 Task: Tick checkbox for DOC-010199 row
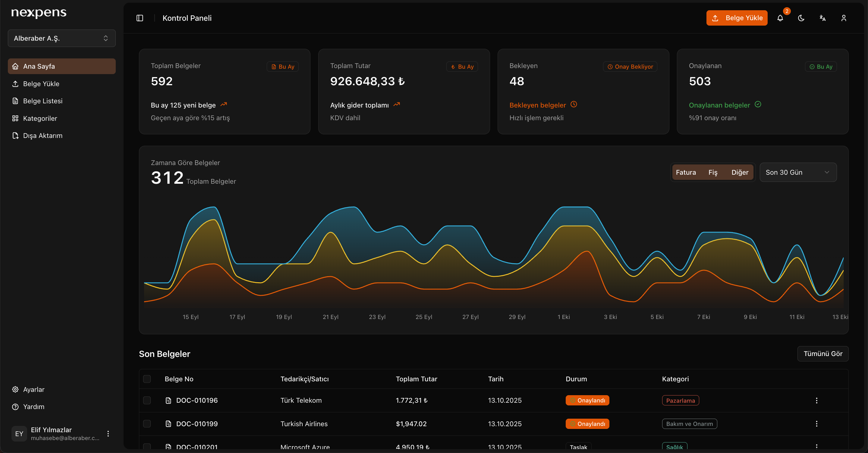pyautogui.click(x=147, y=424)
